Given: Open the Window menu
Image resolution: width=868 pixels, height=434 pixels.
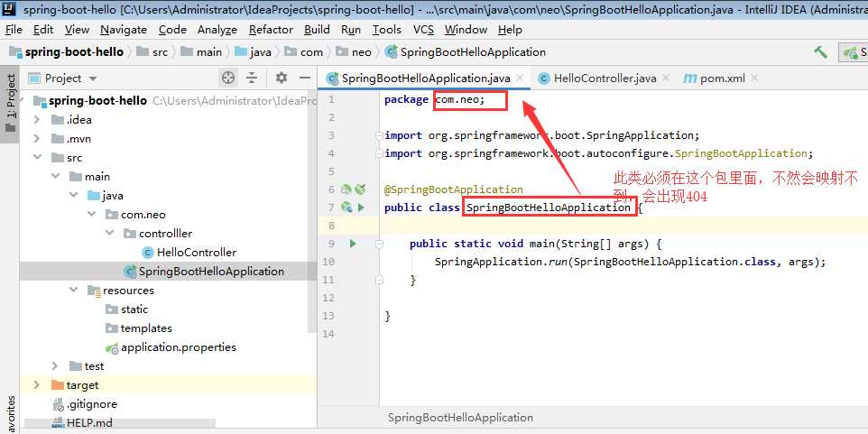Looking at the screenshot, I should tap(466, 30).
